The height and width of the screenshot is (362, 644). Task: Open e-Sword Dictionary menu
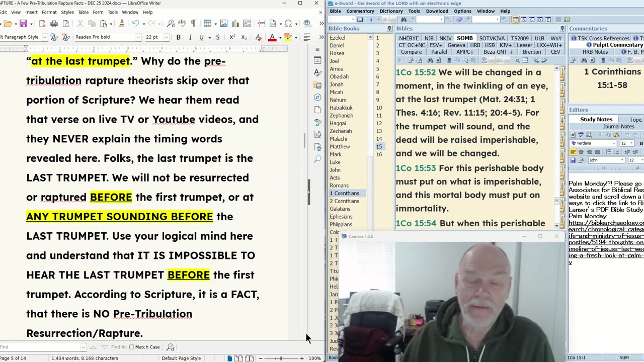(391, 11)
